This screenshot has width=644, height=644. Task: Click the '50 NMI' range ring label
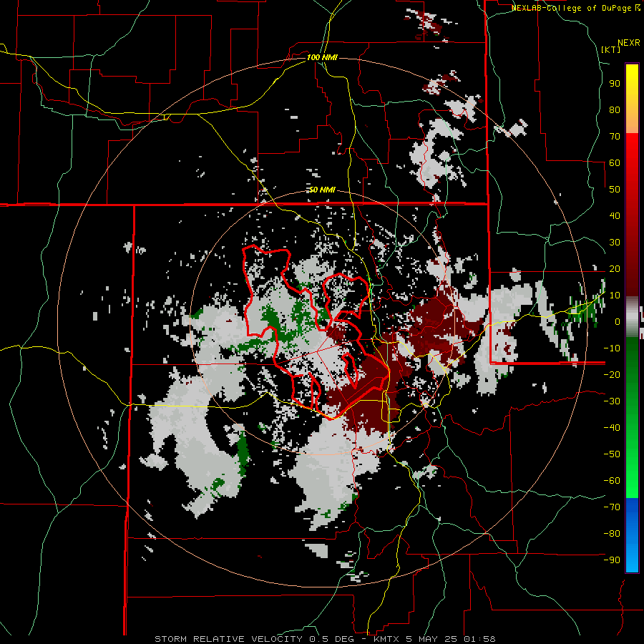pyautogui.click(x=322, y=190)
